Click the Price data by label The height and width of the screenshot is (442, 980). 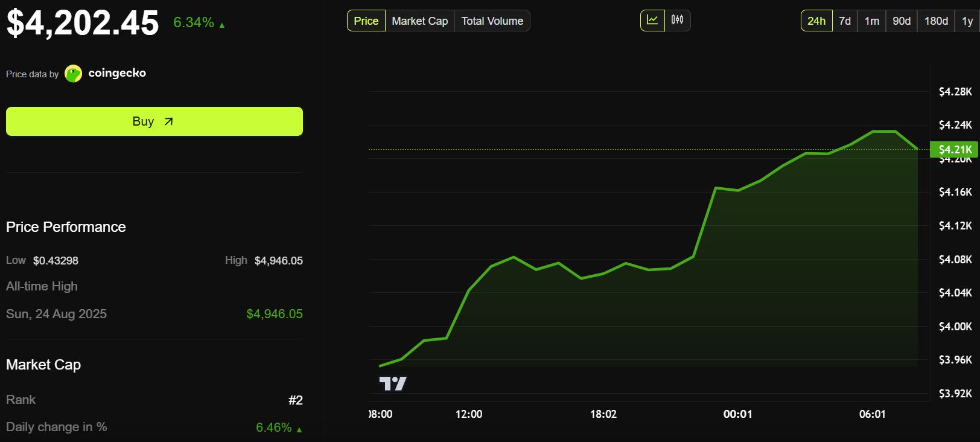coord(33,74)
